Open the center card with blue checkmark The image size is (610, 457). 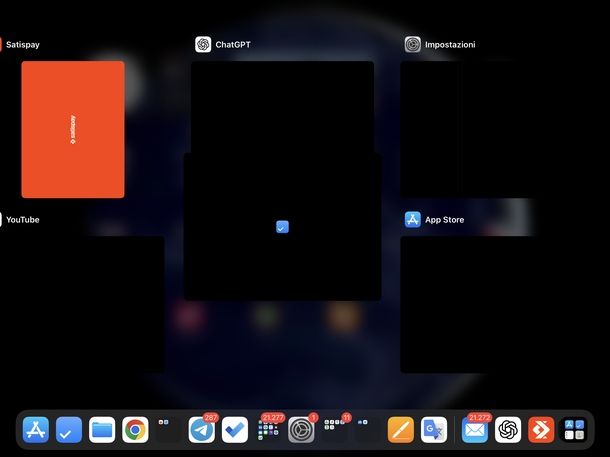coord(282,227)
